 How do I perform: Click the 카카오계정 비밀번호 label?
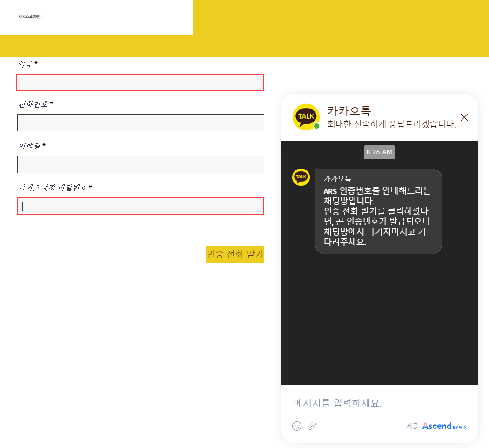click(x=55, y=187)
